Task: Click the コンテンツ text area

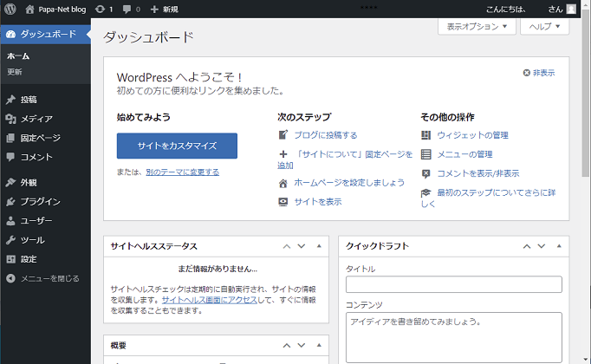Action: (x=454, y=337)
